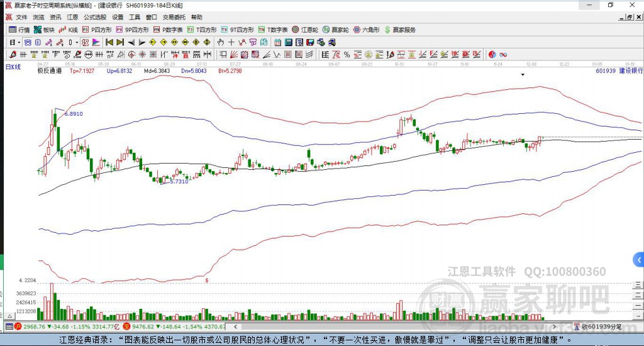The image size is (644, 346).
Task: Restore the inner chart window
Action: click(x=630, y=17)
